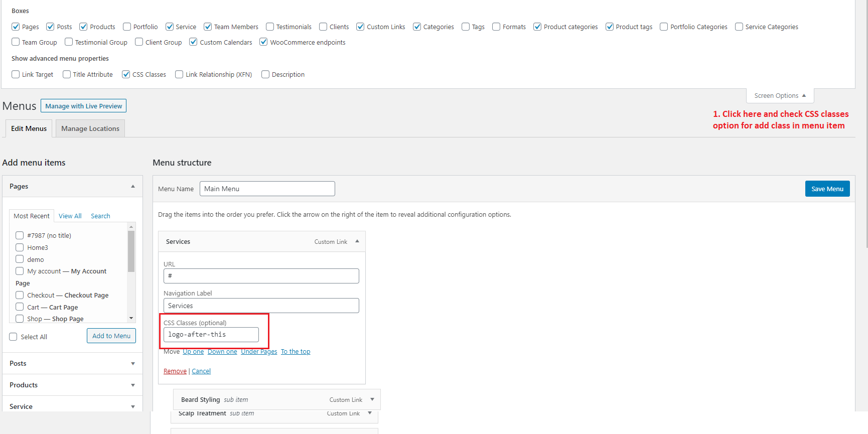868x434 pixels.
Task: Click the Navigation Label field
Action: tap(261, 306)
